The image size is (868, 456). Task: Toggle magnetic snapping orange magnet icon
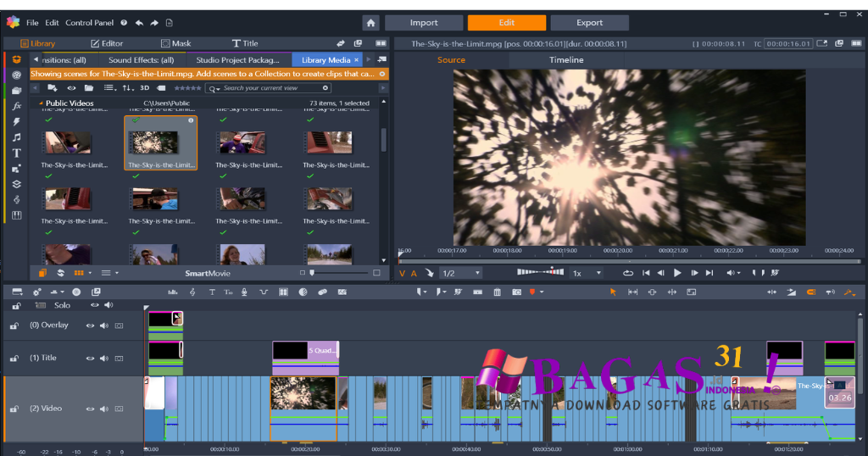coord(811,292)
